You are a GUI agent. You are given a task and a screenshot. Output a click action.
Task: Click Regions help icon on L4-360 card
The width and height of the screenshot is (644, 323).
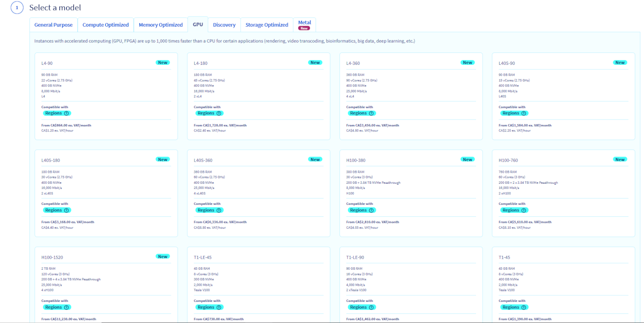tap(371, 113)
